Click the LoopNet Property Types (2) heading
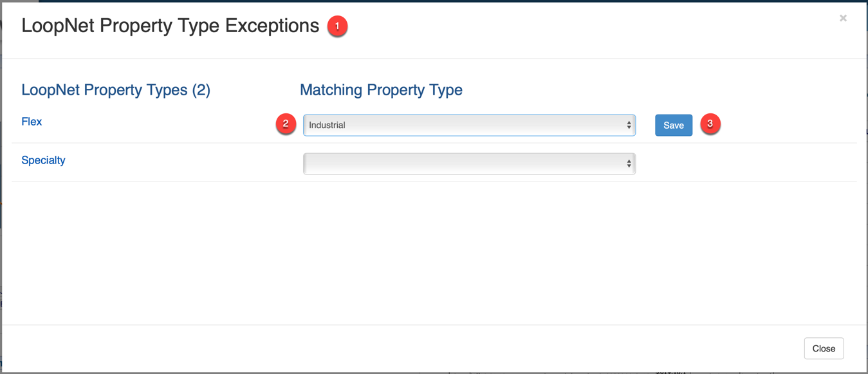Image resolution: width=868 pixels, height=374 pixels. tap(116, 90)
